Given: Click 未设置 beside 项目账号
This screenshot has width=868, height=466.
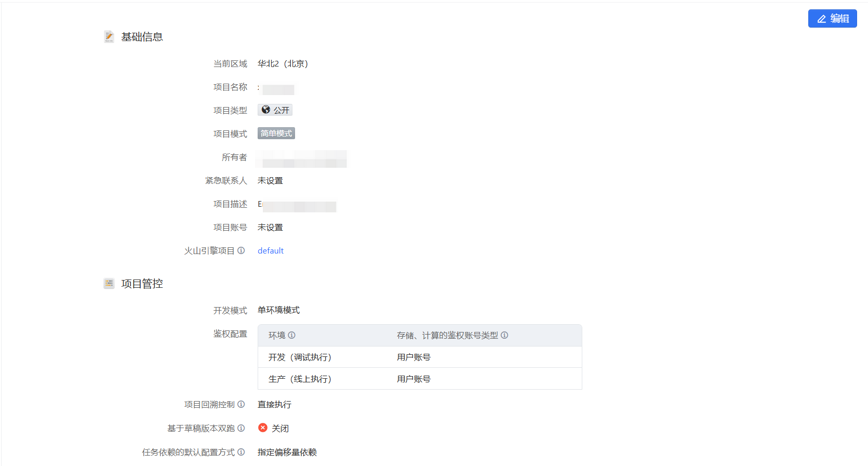Looking at the screenshot, I should pos(271,228).
